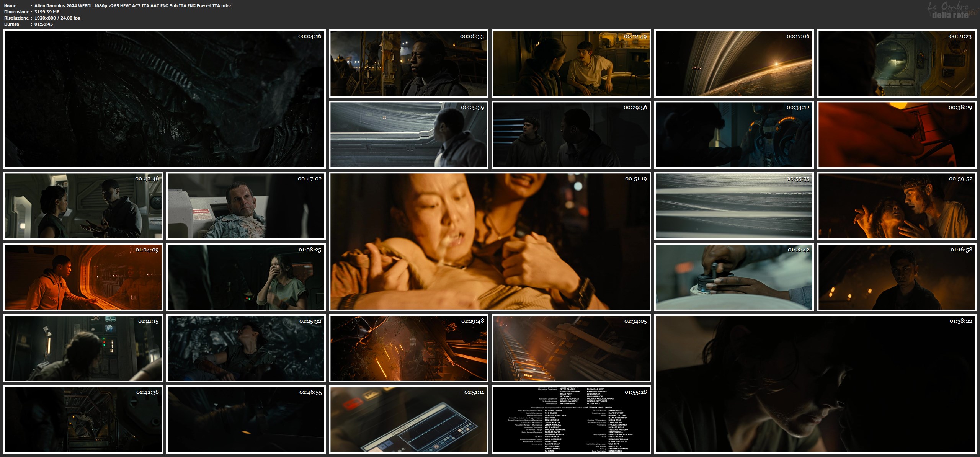980x457 pixels.
Task: Click the 00:12:49 thumbnail
Action: click(571, 64)
